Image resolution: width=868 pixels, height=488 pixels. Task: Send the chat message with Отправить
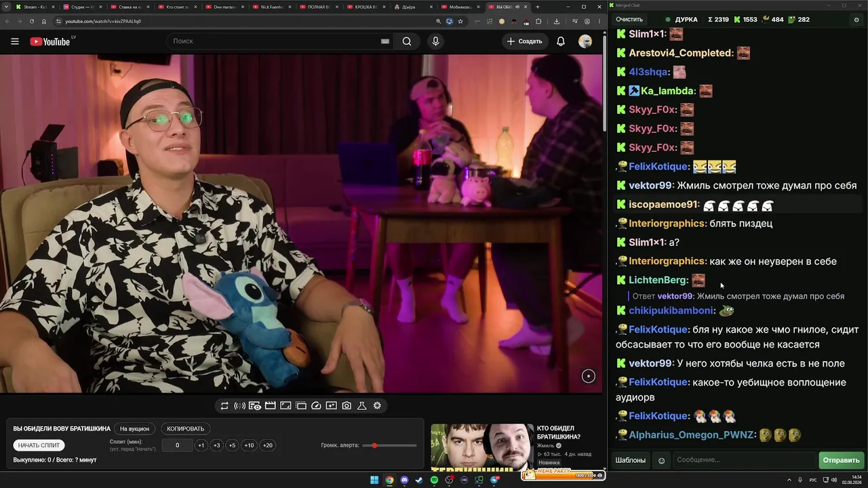(x=841, y=460)
